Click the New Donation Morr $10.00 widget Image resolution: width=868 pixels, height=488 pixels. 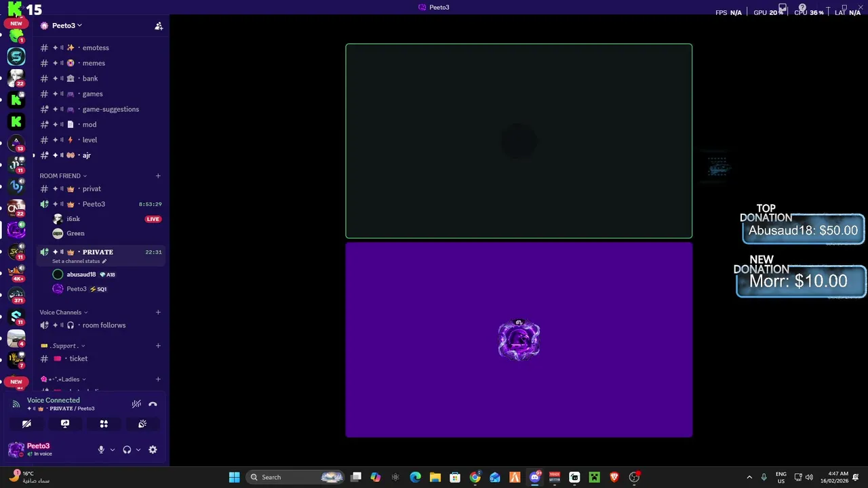[x=801, y=276]
